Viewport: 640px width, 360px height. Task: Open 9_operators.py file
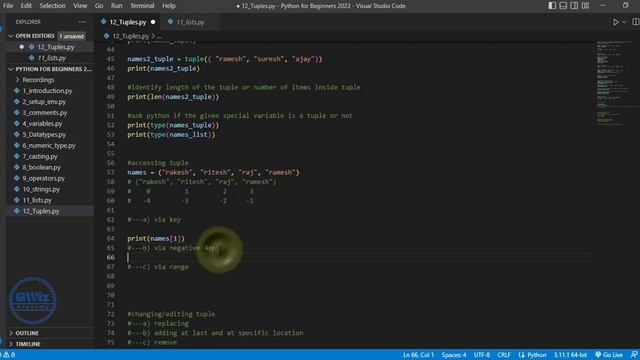44,179
